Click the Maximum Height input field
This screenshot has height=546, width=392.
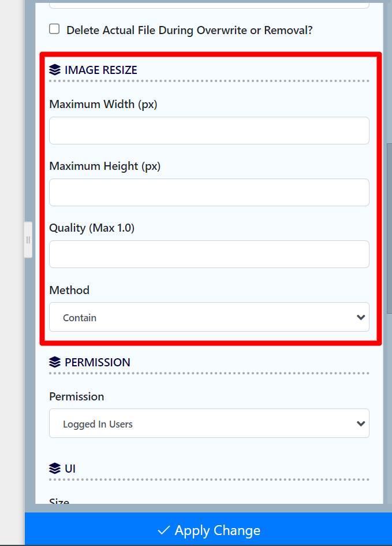point(208,192)
